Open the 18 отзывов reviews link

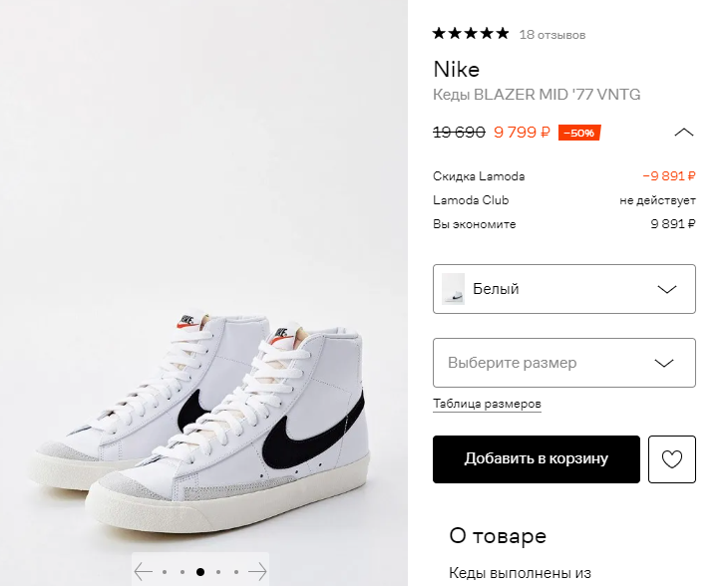pyautogui.click(x=552, y=35)
